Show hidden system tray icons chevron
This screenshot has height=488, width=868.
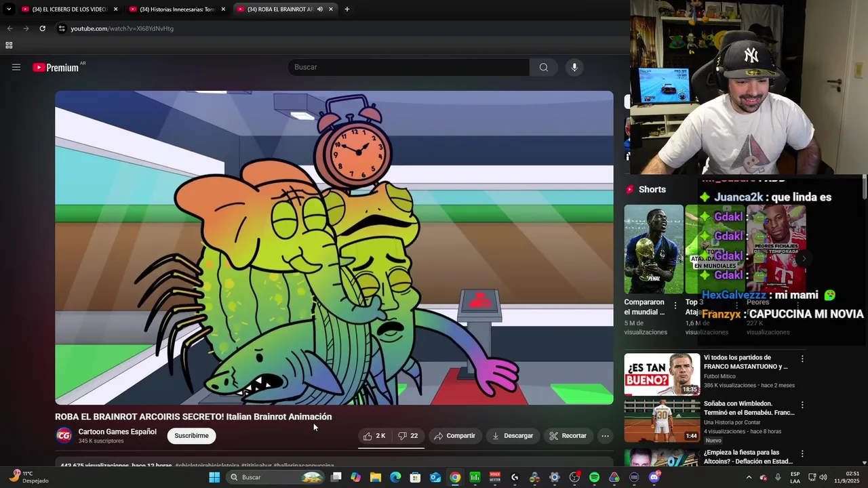tap(749, 477)
